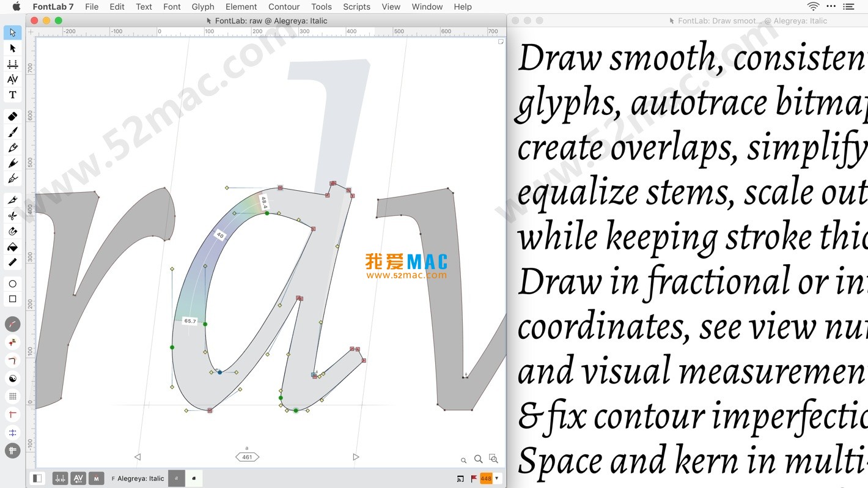Click the next glyph arrow
868x488 pixels.
[x=356, y=456]
